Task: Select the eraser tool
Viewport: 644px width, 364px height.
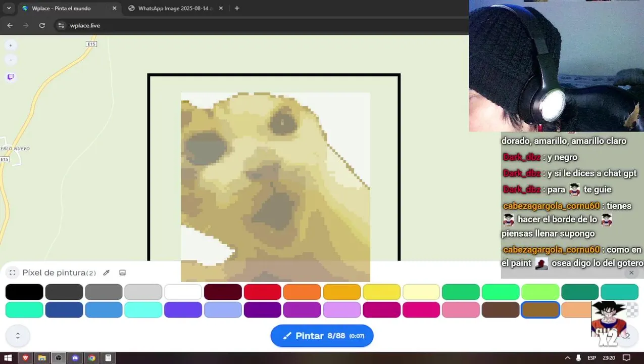Action: [x=627, y=336]
